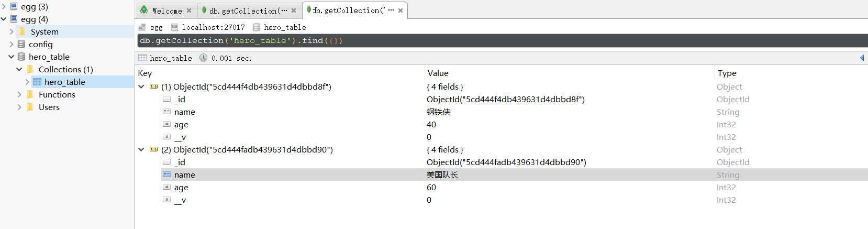The width and height of the screenshot is (868, 229).
Task: Click the hero_table collection table icon
Action: (37, 82)
